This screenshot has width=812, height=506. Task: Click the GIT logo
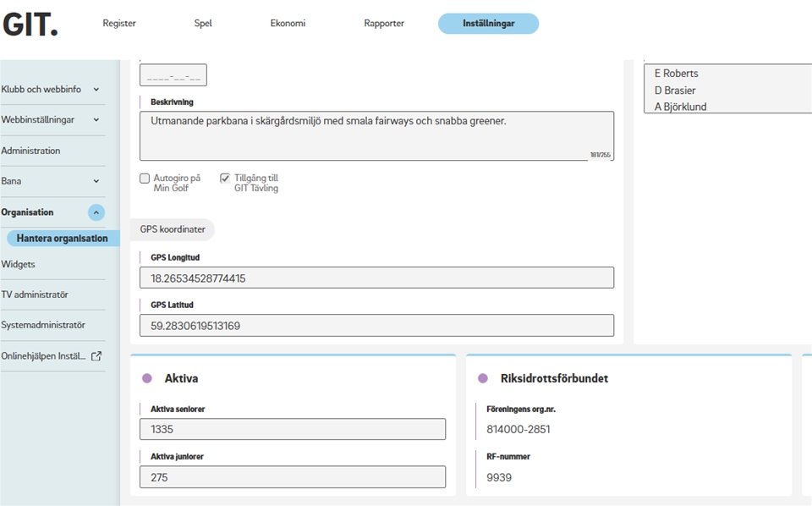tap(30, 24)
